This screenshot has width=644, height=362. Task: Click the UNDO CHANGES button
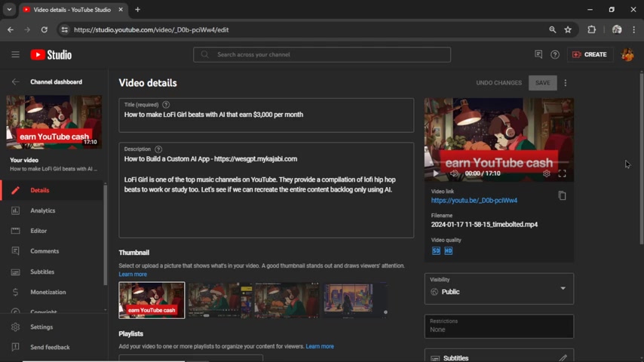point(498,83)
